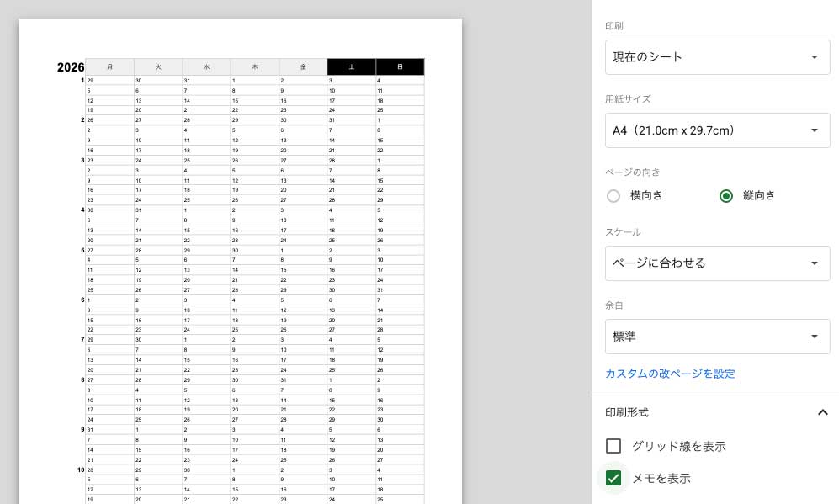Click the 印刷形式 collapse chevron icon
Image resolution: width=839 pixels, height=504 pixels.
tap(823, 412)
